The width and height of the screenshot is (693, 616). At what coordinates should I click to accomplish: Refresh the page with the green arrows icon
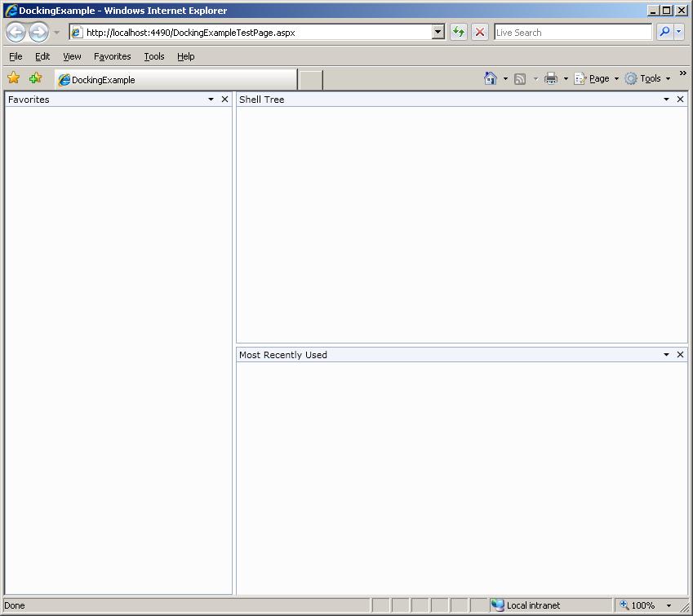(x=459, y=32)
